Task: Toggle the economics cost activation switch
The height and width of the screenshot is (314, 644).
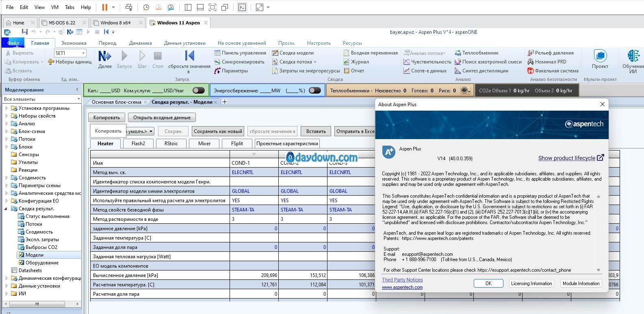Action: click(198, 90)
